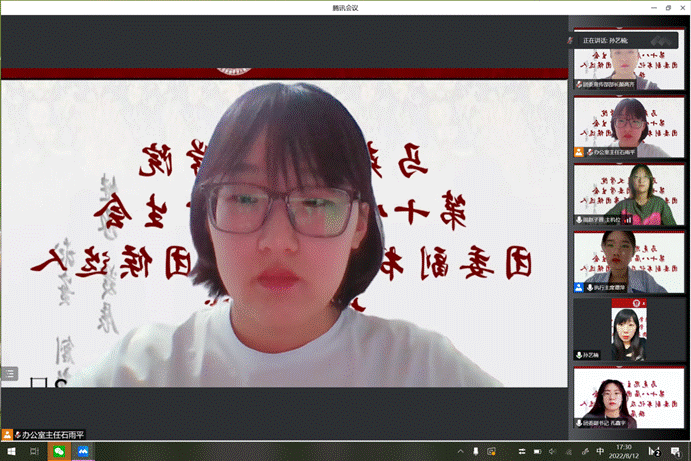The image size is (691, 461).
Task: Click the microphone icon on 孙艺榆 tile
Action: pyautogui.click(x=579, y=355)
